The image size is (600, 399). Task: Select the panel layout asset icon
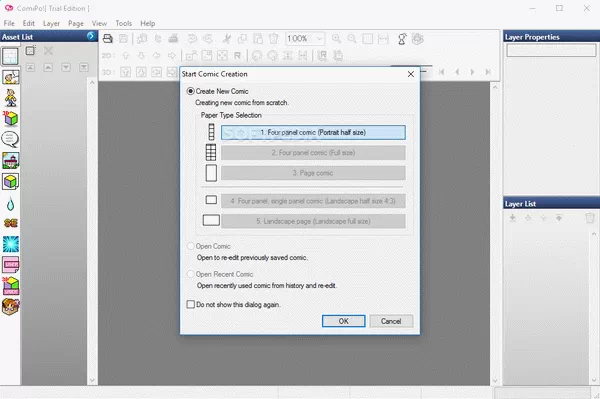[10, 56]
